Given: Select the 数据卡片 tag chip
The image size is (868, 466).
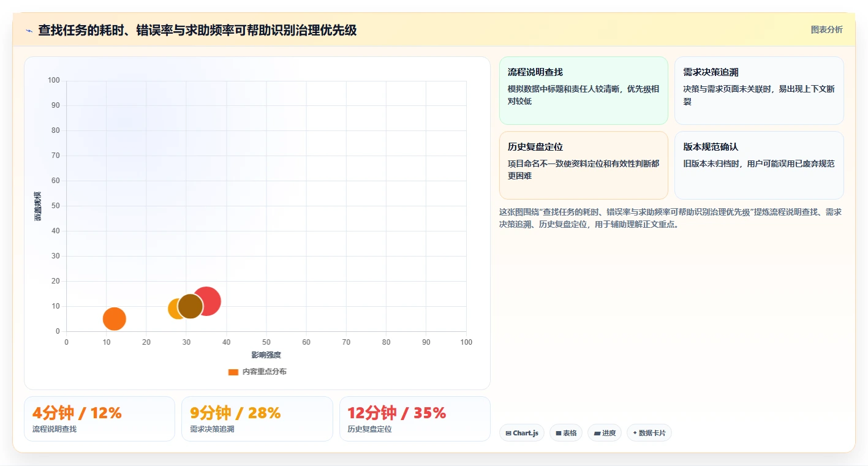Looking at the screenshot, I should (x=649, y=433).
